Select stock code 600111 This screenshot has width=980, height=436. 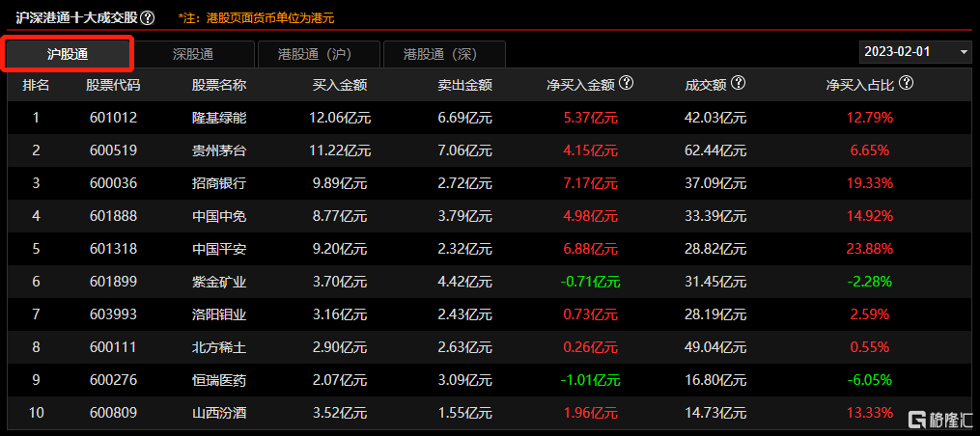pyautogui.click(x=113, y=347)
